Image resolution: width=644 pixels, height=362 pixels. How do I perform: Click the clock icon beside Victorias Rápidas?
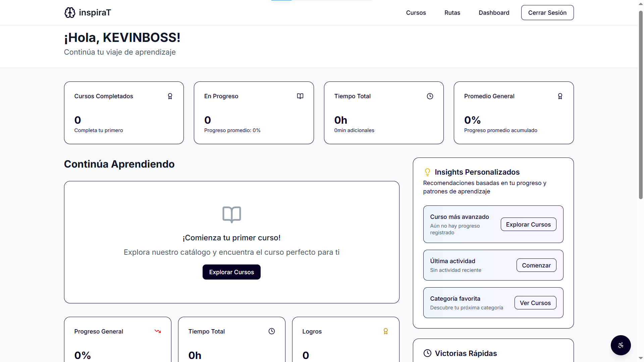(x=427, y=353)
